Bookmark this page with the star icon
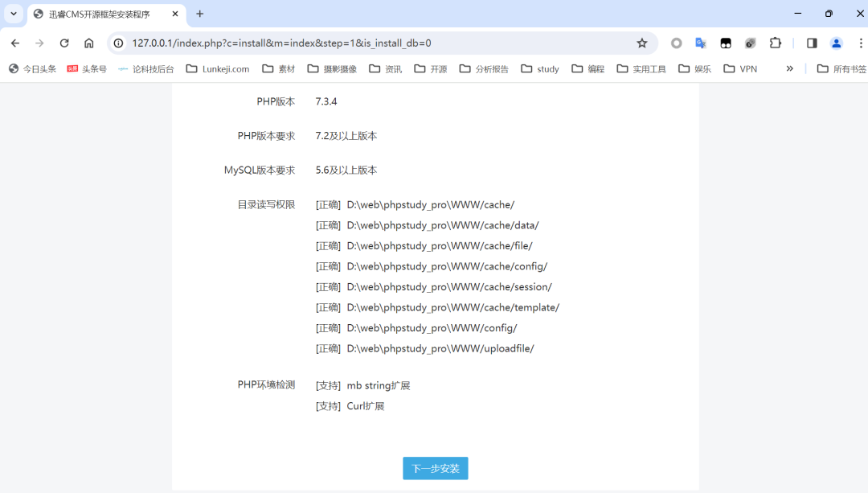Image resolution: width=868 pixels, height=493 pixels. point(641,43)
